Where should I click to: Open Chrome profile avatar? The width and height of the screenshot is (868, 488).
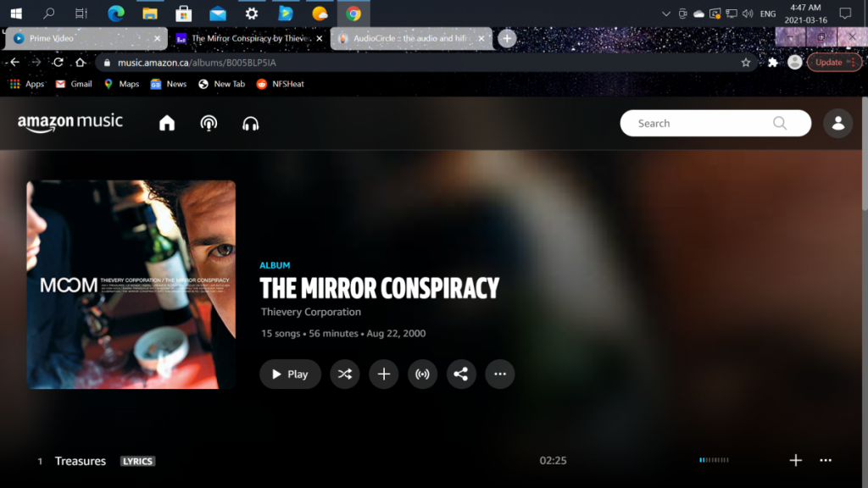pos(795,62)
